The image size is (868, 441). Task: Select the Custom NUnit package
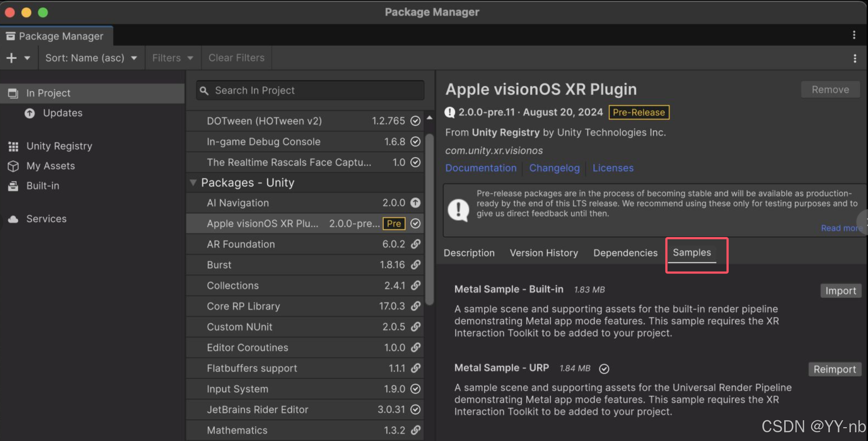[305, 327]
